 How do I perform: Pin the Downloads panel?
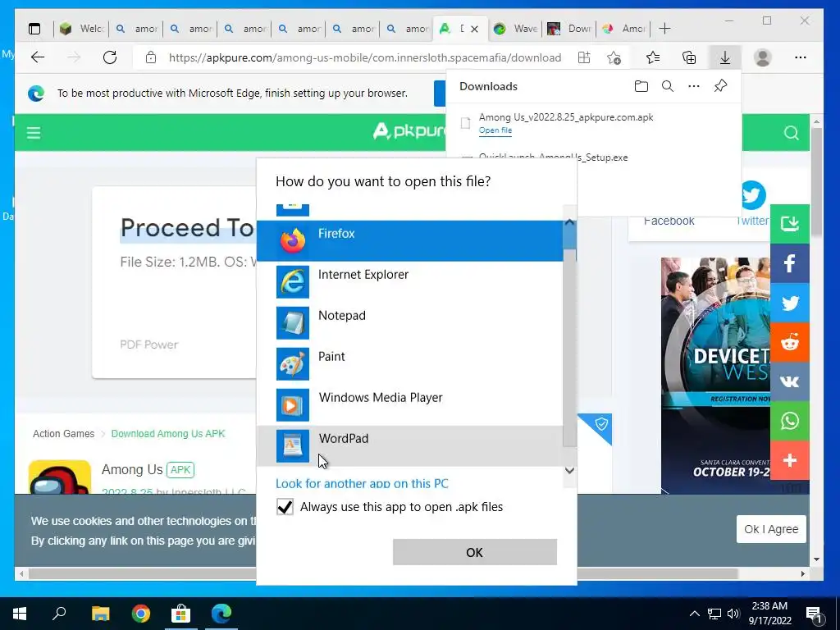click(x=720, y=86)
